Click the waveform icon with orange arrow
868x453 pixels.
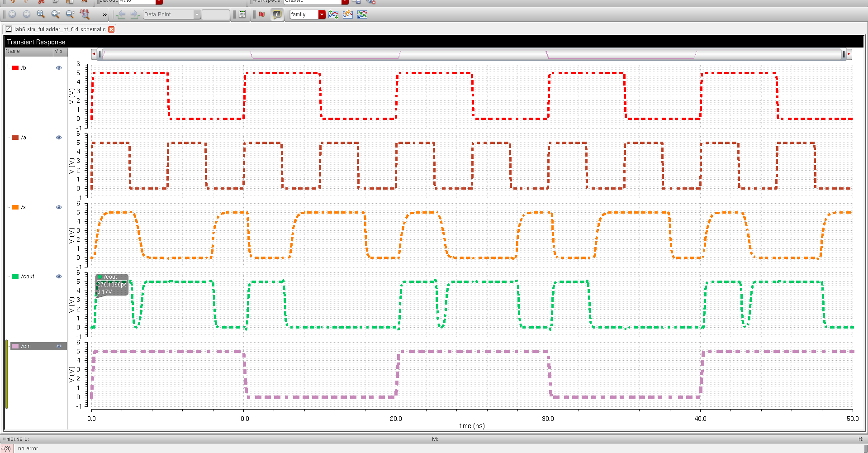(x=348, y=14)
